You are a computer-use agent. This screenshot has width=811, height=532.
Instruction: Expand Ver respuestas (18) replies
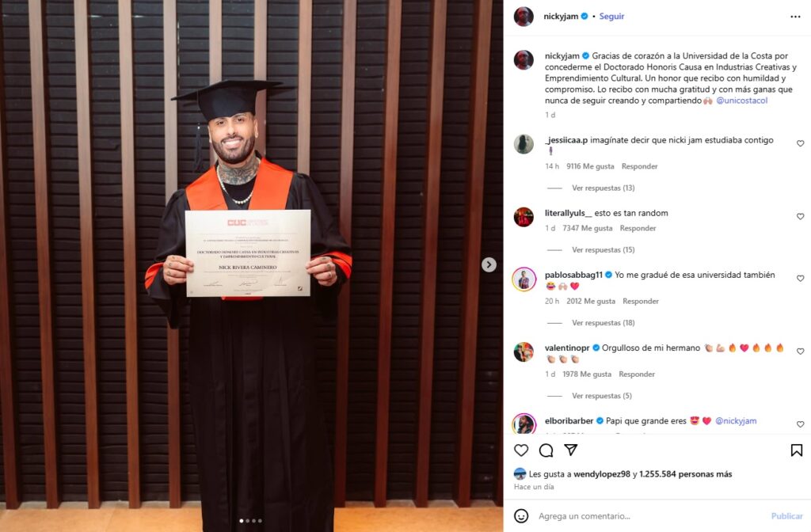pos(603,323)
